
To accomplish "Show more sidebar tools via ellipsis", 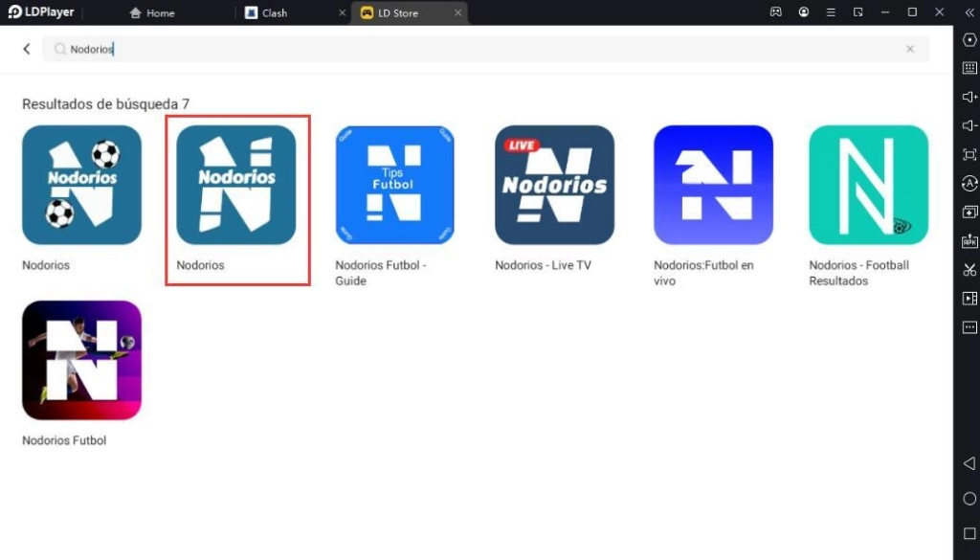I will tap(969, 327).
